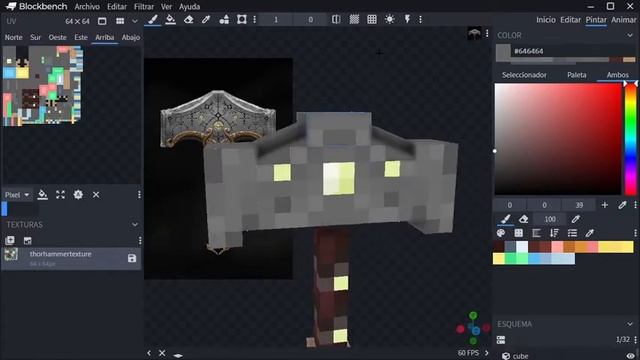Click the UV grid layout icon
The height and width of the screenshot is (360, 640).
tap(120, 21)
